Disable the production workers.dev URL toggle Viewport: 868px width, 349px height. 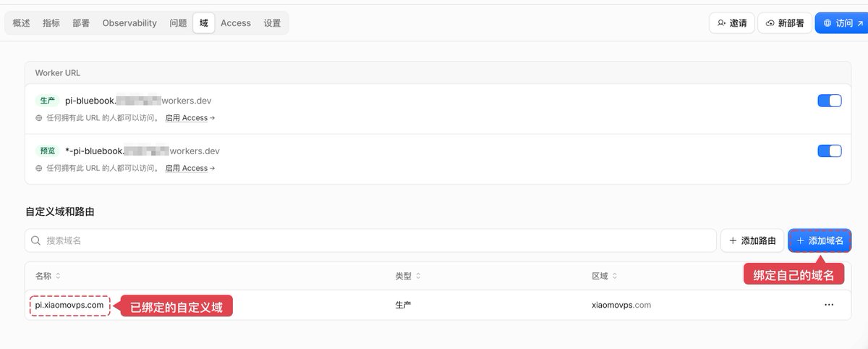click(830, 101)
